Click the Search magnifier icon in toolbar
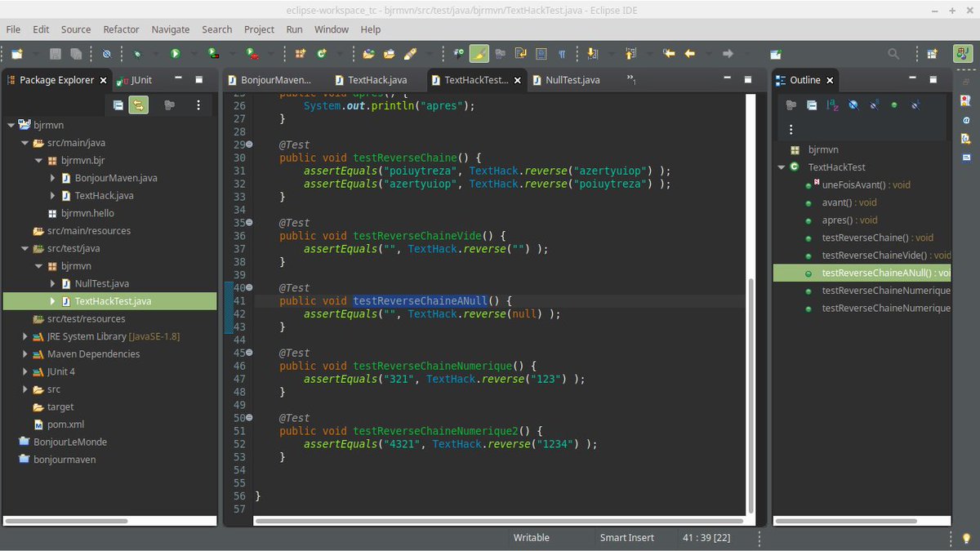 893,54
